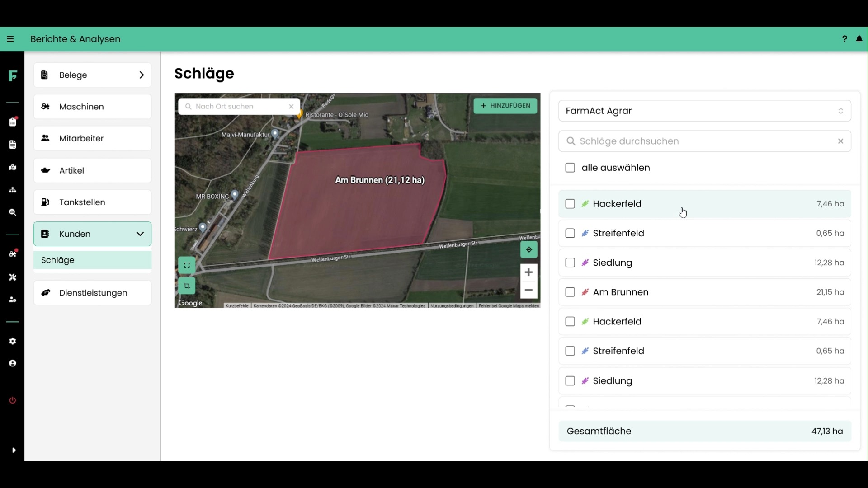Image resolution: width=868 pixels, height=488 pixels.
Task: Collapse the Kunden submenu chevron
Action: [x=140, y=234]
